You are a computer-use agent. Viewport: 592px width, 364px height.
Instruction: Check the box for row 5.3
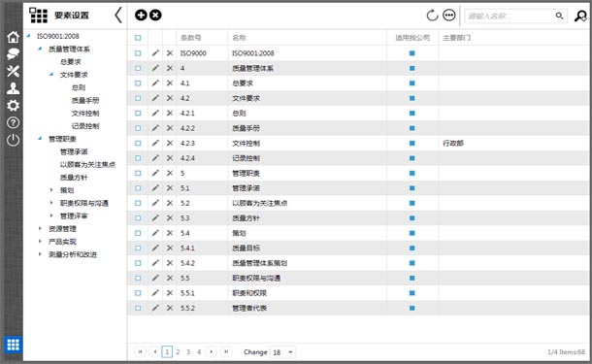pyautogui.click(x=138, y=218)
